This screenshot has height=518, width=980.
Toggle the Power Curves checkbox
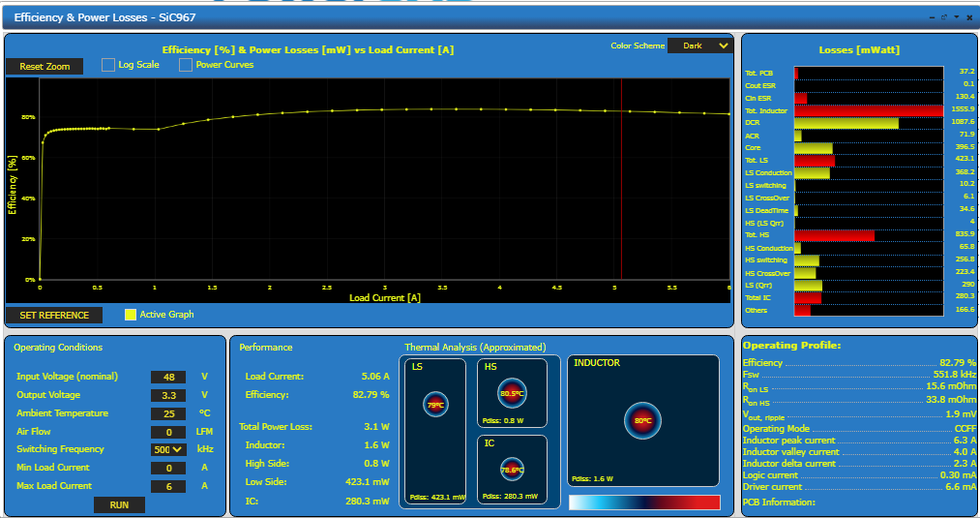186,65
